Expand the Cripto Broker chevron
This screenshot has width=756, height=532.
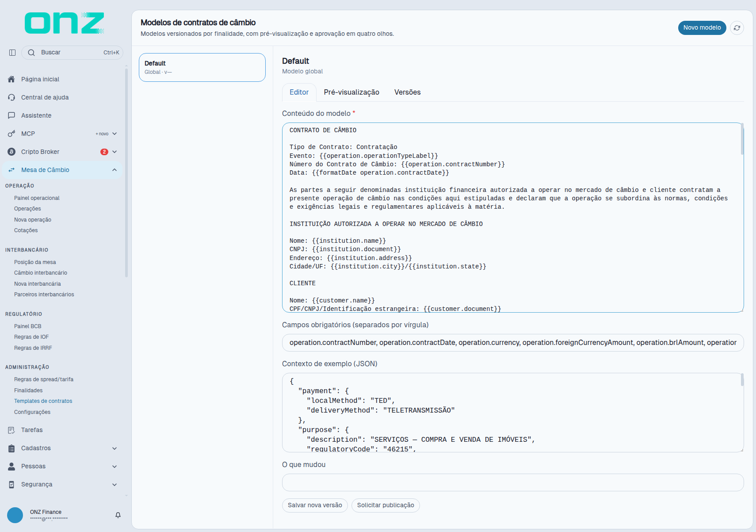115,152
